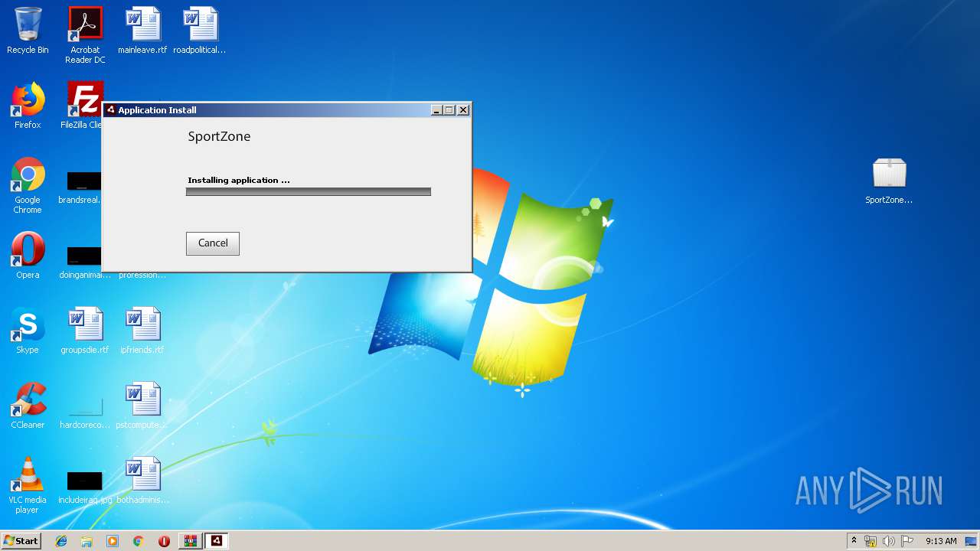Open network status tray icon
The height and width of the screenshot is (551, 980).
pos(871,541)
